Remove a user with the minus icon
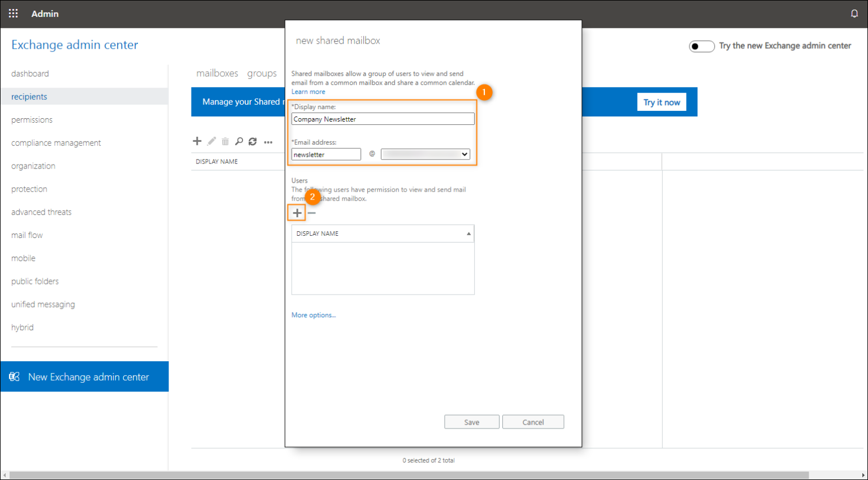The width and height of the screenshot is (868, 480). click(x=311, y=213)
